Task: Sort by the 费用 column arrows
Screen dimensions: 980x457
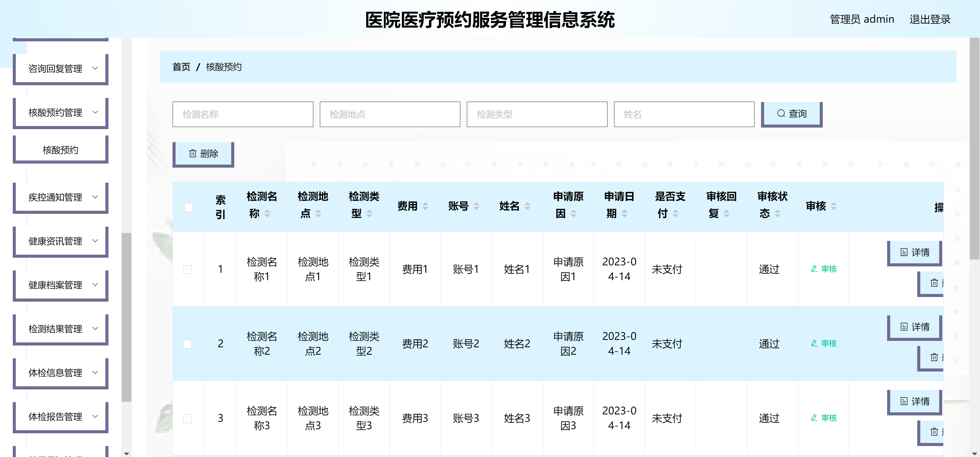Action: tap(425, 206)
